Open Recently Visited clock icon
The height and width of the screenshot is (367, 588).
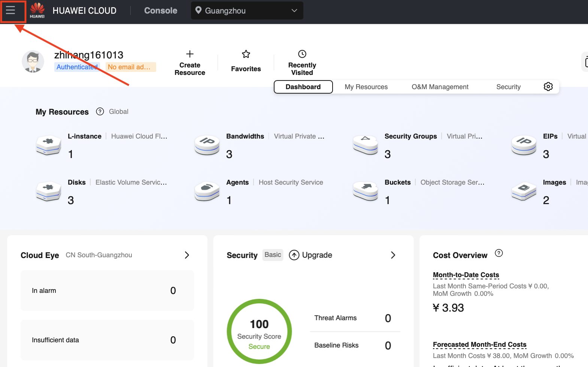point(302,54)
